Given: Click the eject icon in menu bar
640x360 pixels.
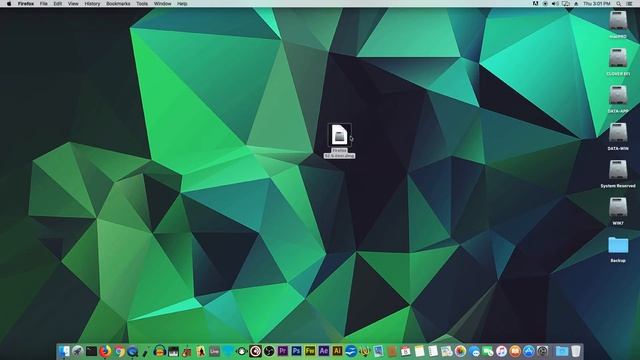Looking at the screenshot, I should (576, 4).
